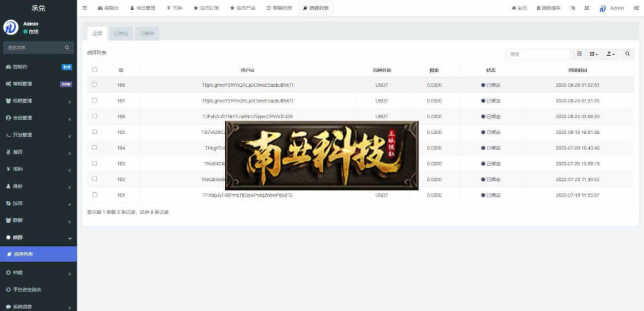
Task: Click the search magnifier in sidebar menu search
Action: coord(67,48)
